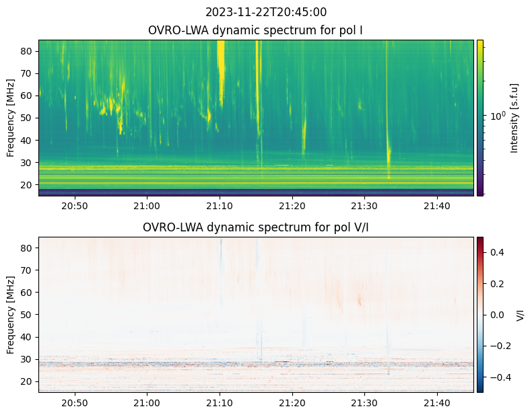Viewport: 532px width, 415px height.
Task: Click the 10⁰ tick on the Intensity colorbar
Action: click(497, 116)
